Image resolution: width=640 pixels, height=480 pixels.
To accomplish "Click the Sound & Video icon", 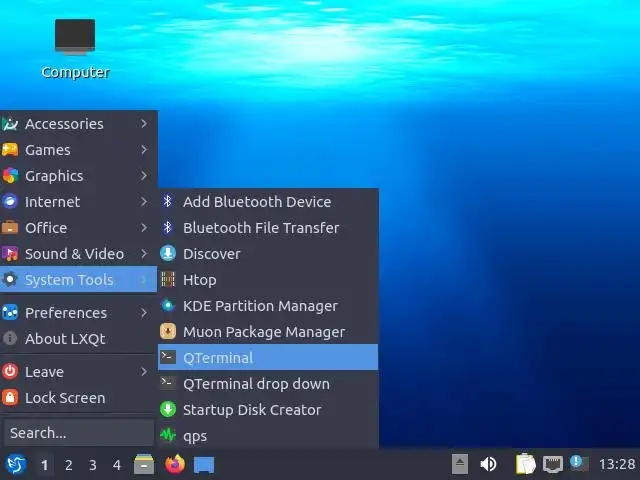I will point(10,254).
